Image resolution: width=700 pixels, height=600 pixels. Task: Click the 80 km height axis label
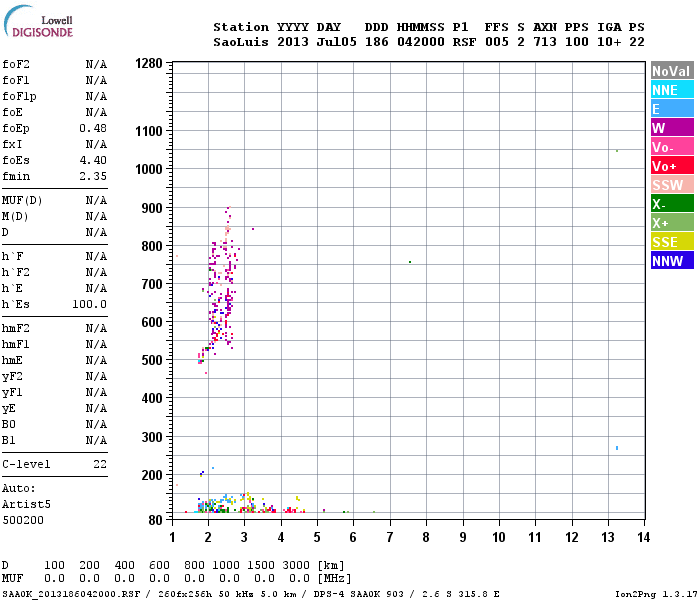point(155,520)
